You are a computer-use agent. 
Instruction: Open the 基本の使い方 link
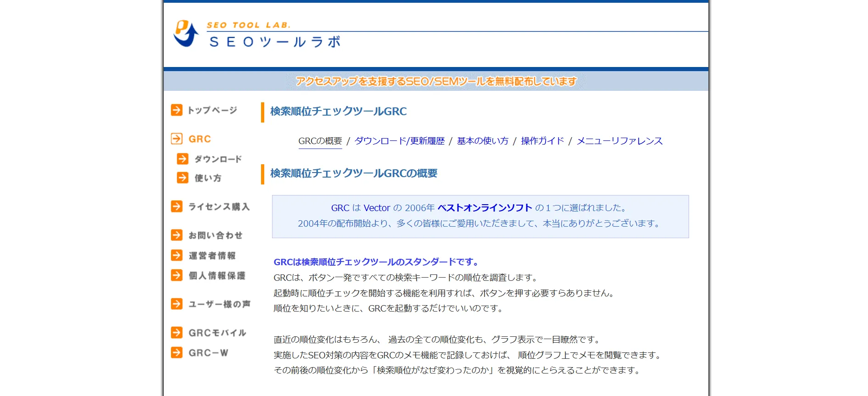coord(483,141)
